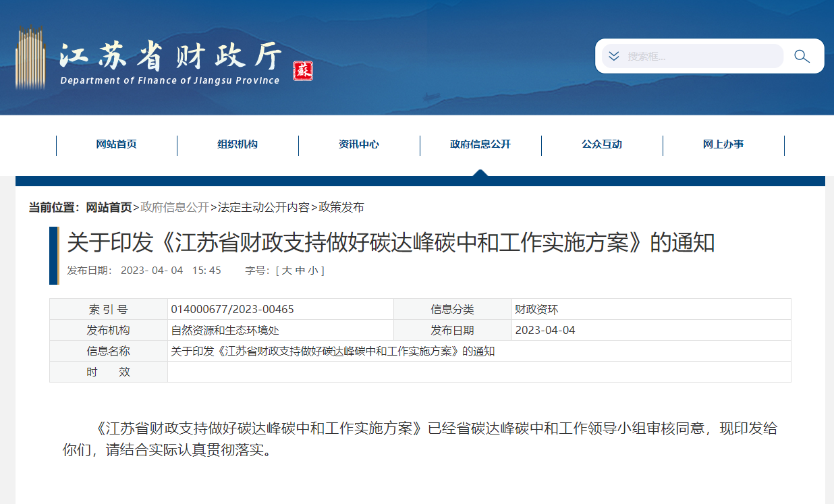834x504 pixels.
Task: Open the 资讯中心 navigation menu
Action: click(x=359, y=144)
